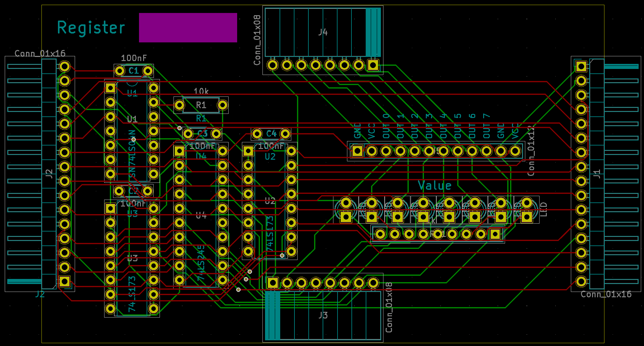Click 'Conn_01x08' text beside J4 connector
This screenshot has width=644, height=346.
click(x=257, y=40)
